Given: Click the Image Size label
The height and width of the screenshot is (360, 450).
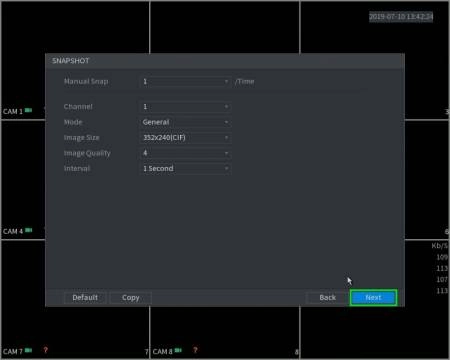Looking at the screenshot, I should [82, 138].
